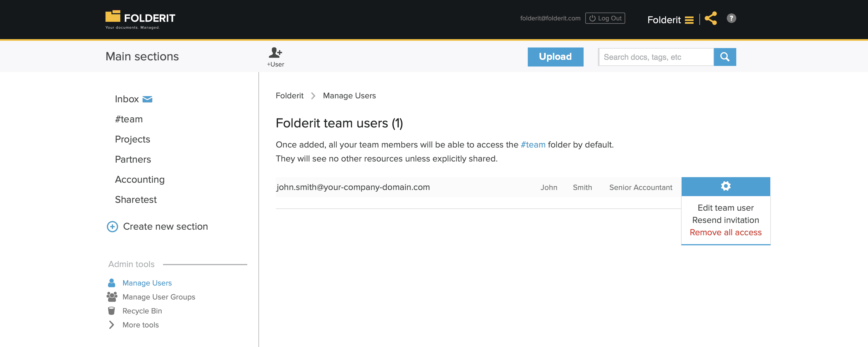This screenshot has height=347, width=868.
Task: Click the first name John cell
Action: coord(548,187)
